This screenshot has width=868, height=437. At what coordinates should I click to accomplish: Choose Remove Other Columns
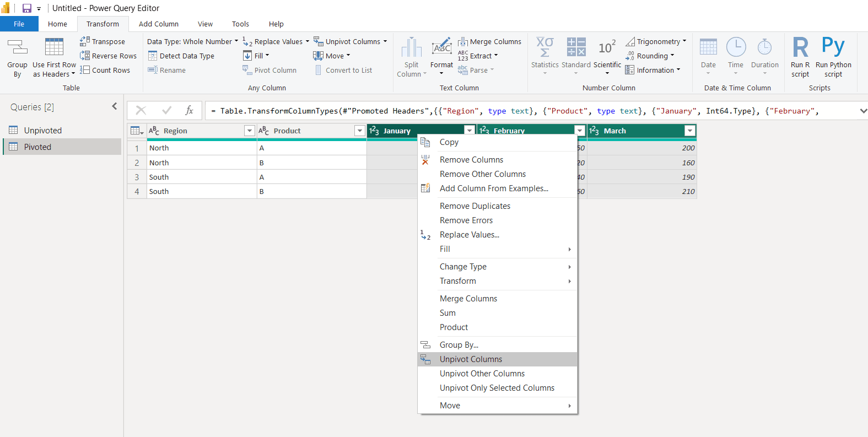pyautogui.click(x=497, y=174)
